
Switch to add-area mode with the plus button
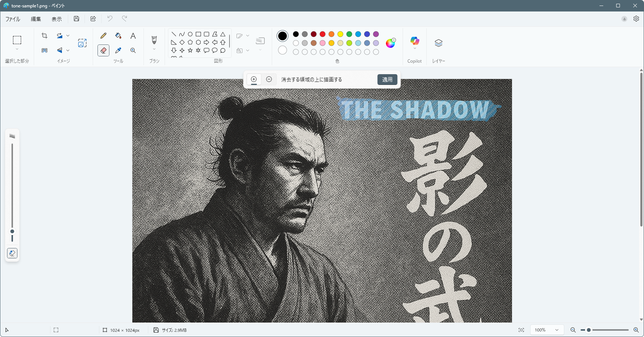[254, 79]
